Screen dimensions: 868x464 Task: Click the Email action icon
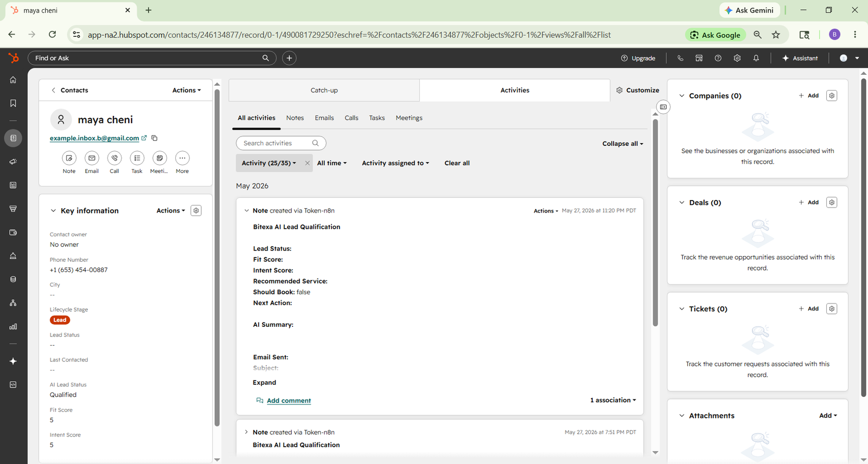[92, 158]
